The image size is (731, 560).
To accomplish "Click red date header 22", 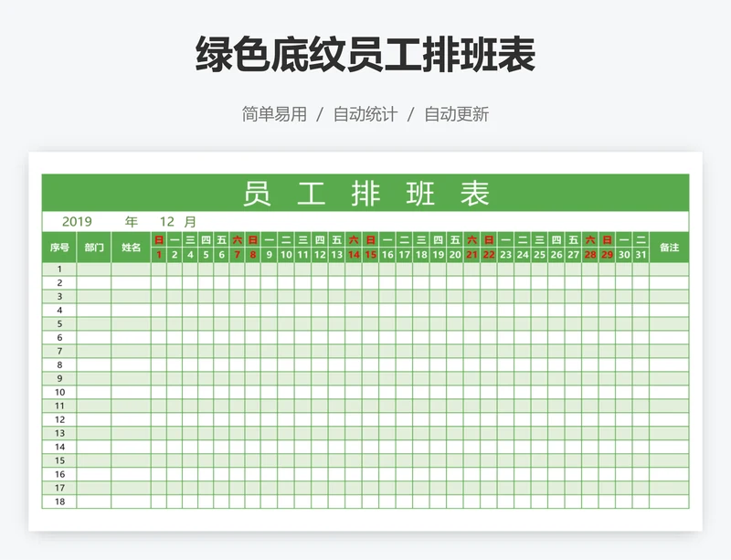I will (489, 255).
